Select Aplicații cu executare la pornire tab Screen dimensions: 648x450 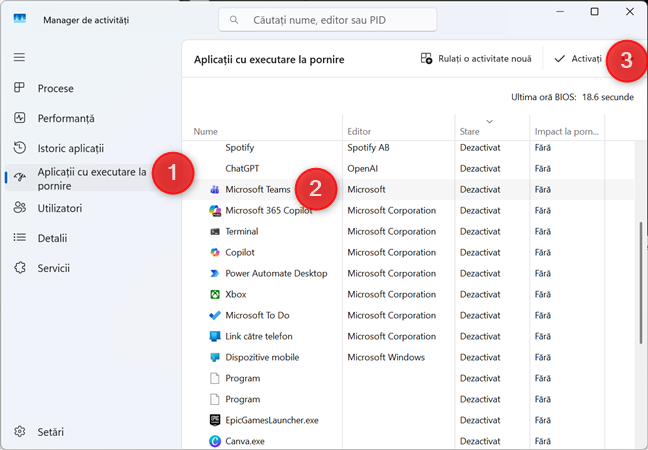(91, 179)
